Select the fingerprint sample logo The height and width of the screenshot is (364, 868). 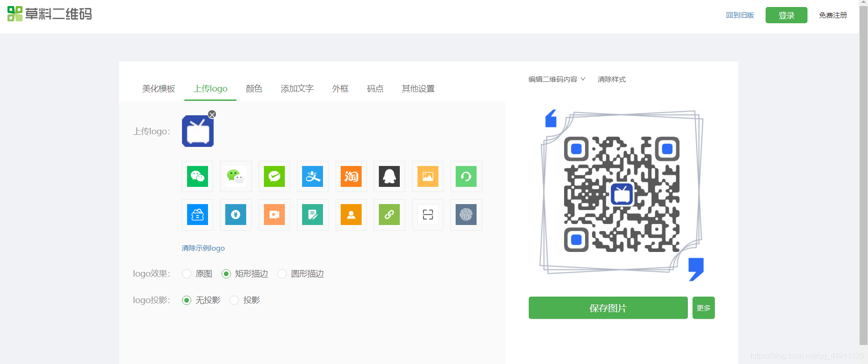466,215
